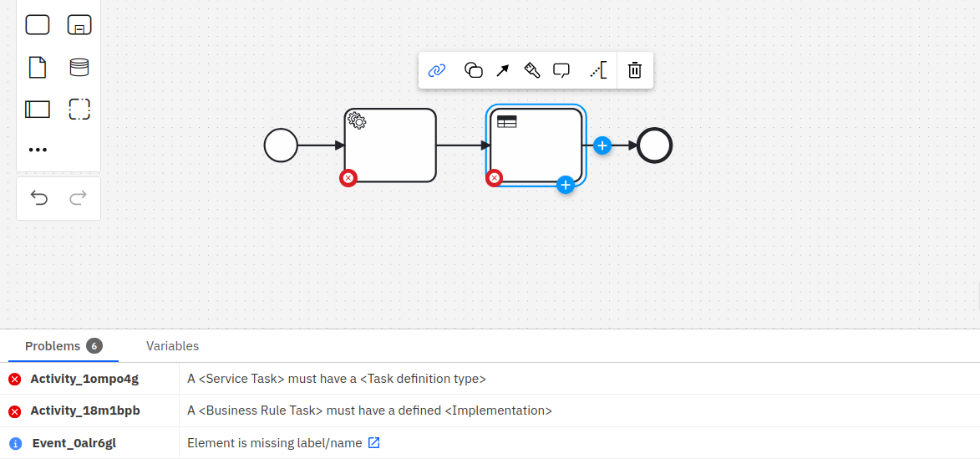Screen dimensions: 980x459
Task: Click the blue chain-link icon in context pad
Action: [x=436, y=70]
